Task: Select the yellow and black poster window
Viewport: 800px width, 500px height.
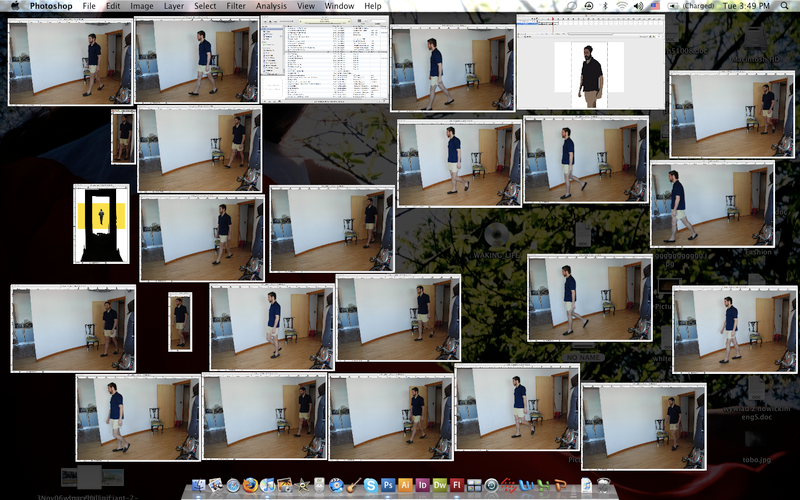Action: [x=101, y=223]
